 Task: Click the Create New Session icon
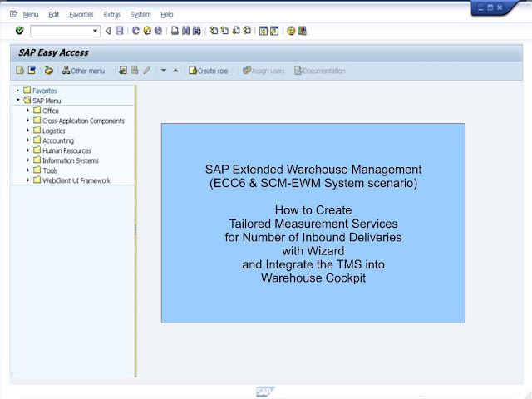coord(264,31)
